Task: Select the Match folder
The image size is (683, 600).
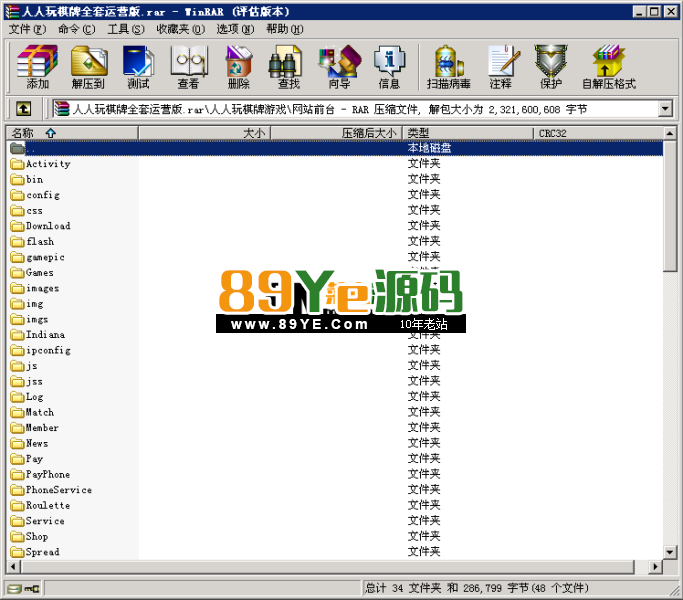Action: [32, 412]
